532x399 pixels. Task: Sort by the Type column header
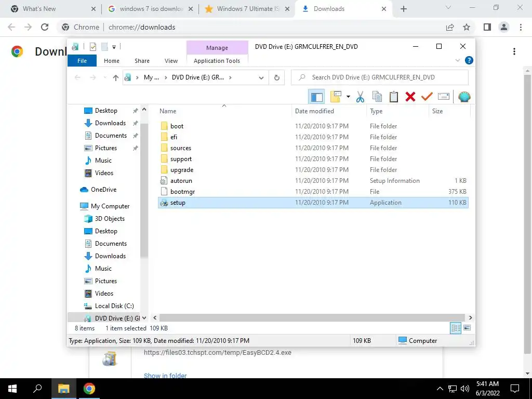397,111
